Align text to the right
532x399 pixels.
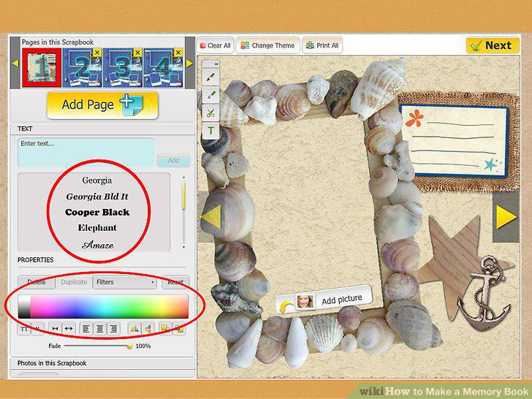[113, 328]
